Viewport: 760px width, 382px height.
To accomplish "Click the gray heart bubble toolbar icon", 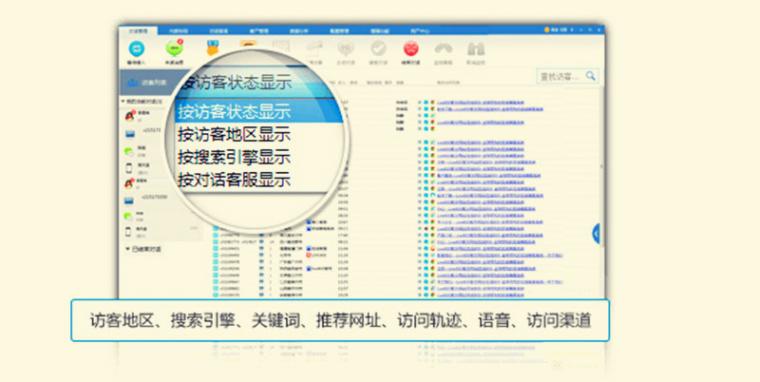I will coord(346,48).
